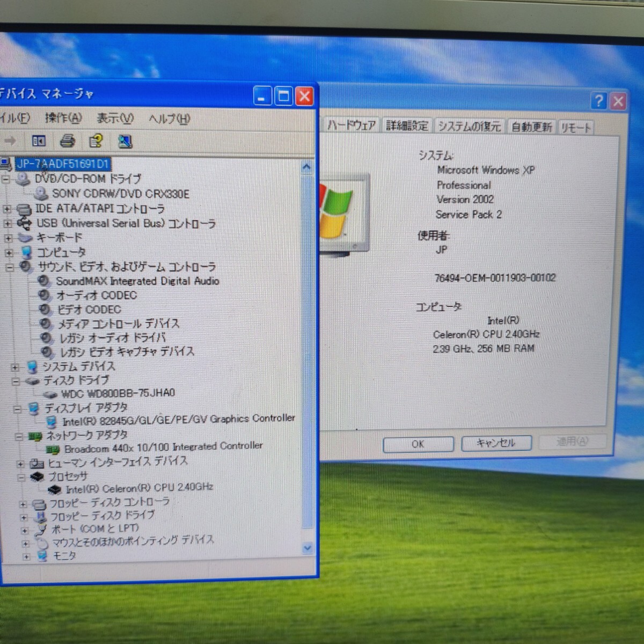Viewport: 644px width, 644px height.
Task: Click the ポート (COM と LPT) icon
Action: pyautogui.click(x=41, y=530)
